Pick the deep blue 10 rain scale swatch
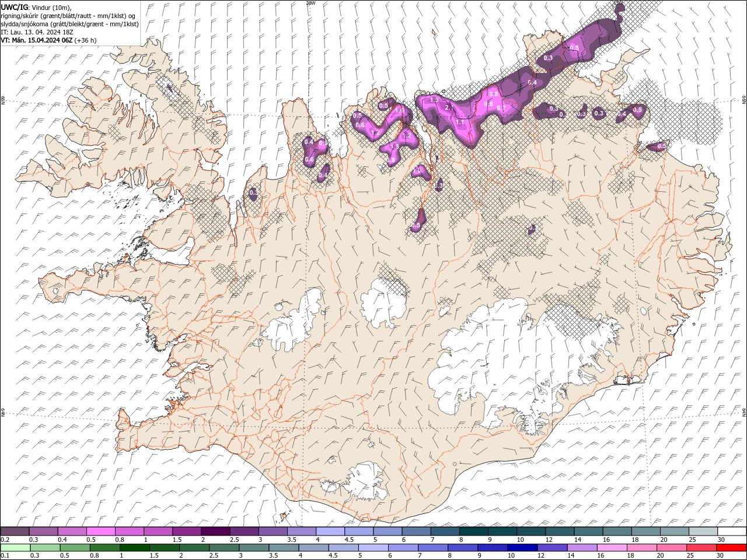This screenshot has width=747, height=560. pos(522,547)
